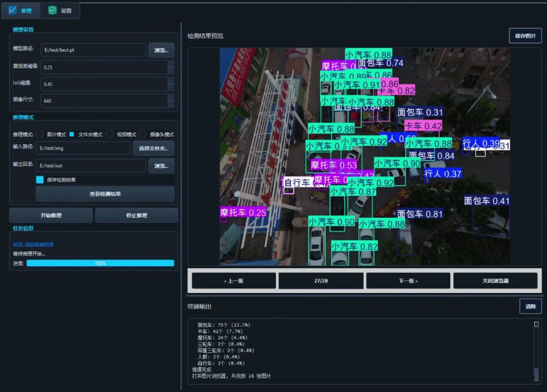Clear terminal output with 清除
547x392 pixels.
click(531, 306)
